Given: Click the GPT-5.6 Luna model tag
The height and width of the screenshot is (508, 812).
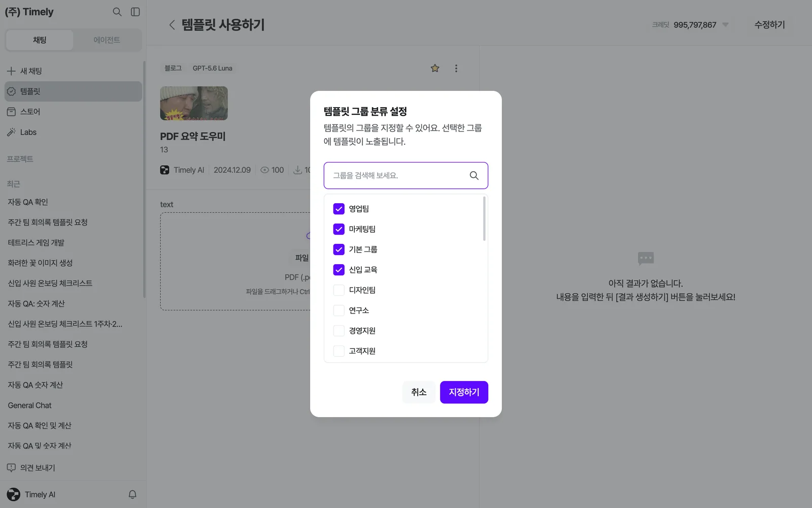Looking at the screenshot, I should pyautogui.click(x=213, y=68).
